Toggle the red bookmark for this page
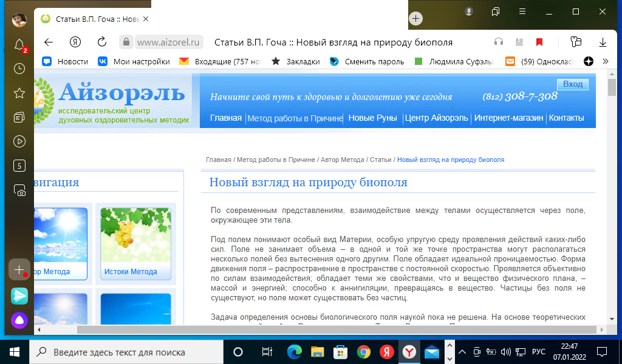 pyautogui.click(x=539, y=42)
